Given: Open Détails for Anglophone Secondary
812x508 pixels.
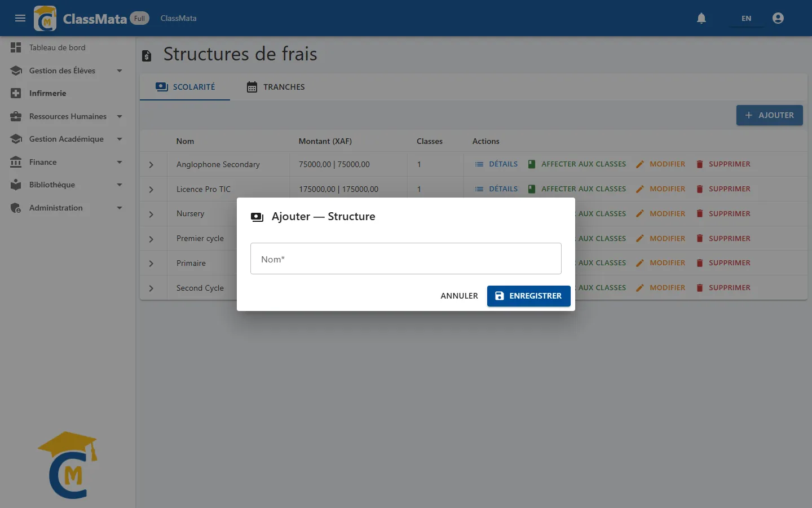Looking at the screenshot, I should (496, 164).
